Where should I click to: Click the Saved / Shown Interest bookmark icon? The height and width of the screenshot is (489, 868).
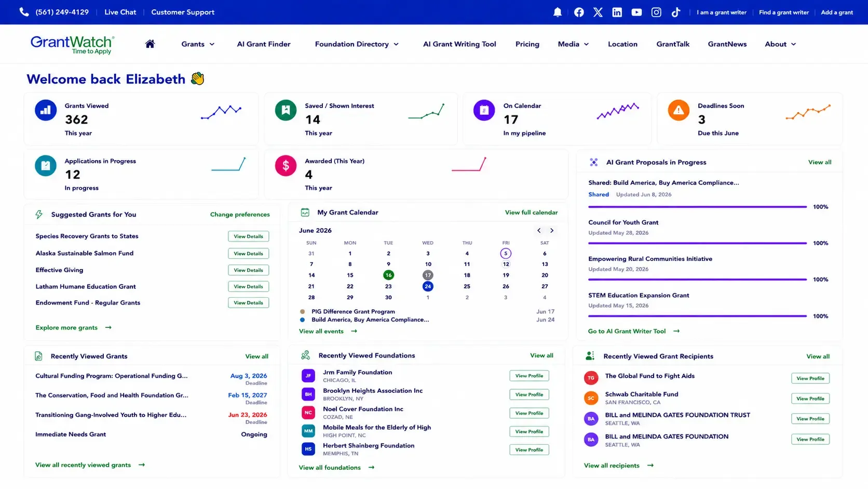286,110
